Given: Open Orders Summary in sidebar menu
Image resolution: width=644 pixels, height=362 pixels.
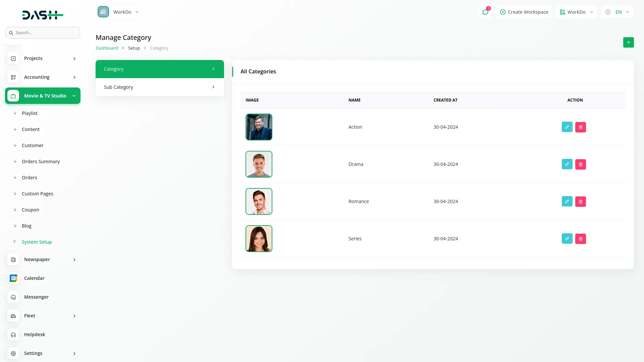Looking at the screenshot, I should (41, 162).
